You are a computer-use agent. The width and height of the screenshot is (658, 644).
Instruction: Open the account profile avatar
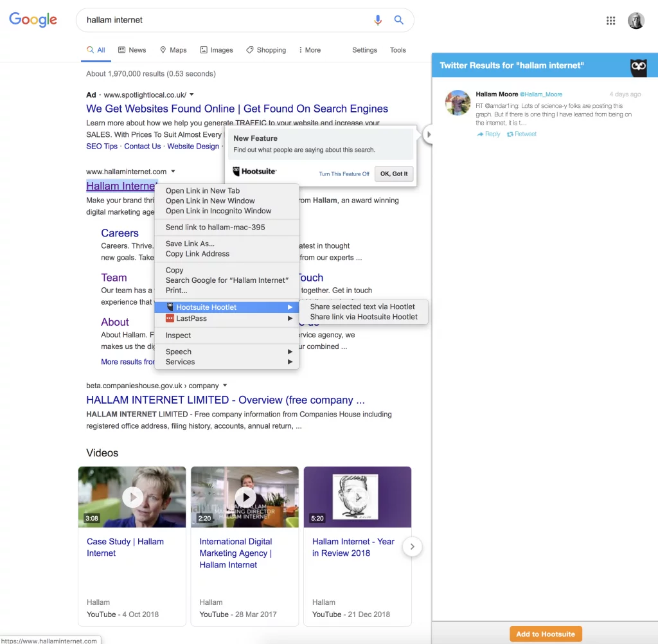tap(636, 20)
